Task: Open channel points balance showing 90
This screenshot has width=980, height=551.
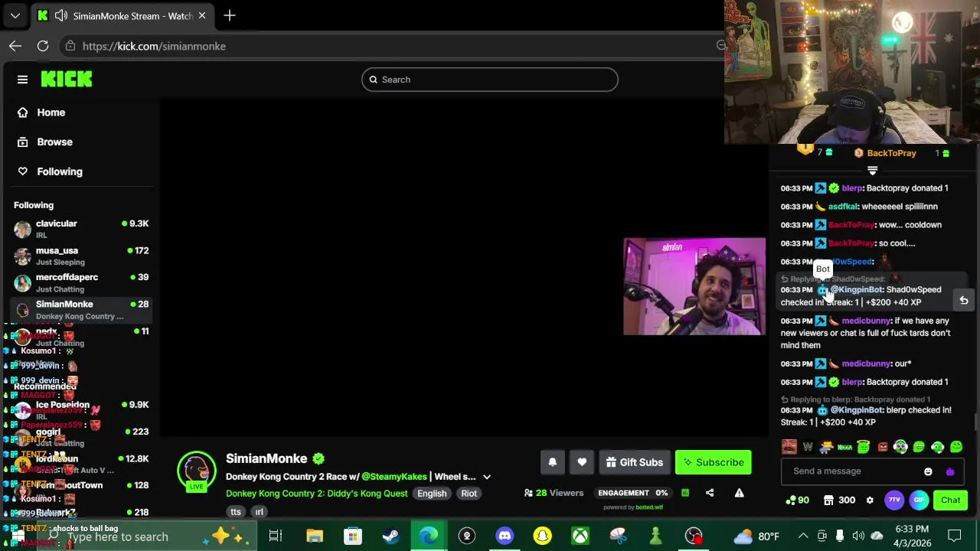Action: (x=797, y=500)
